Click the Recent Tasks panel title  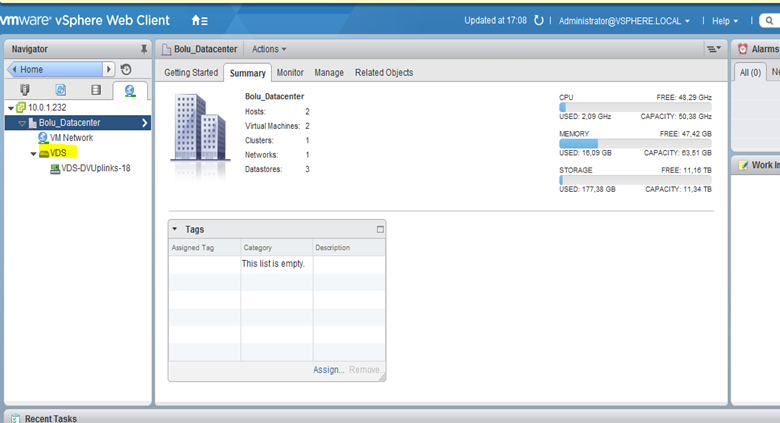tap(51, 419)
